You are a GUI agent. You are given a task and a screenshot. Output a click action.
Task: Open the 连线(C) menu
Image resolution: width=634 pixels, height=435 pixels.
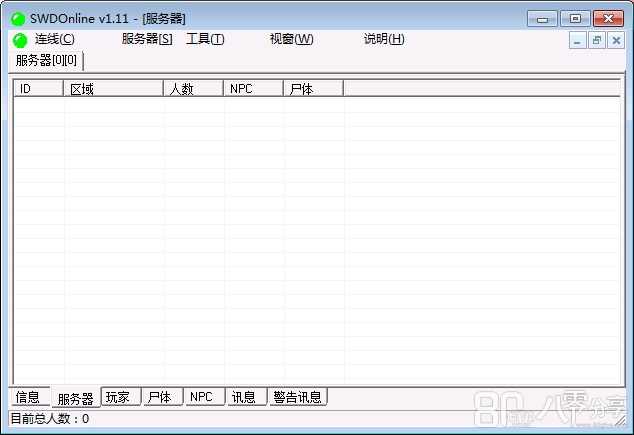[x=54, y=39]
